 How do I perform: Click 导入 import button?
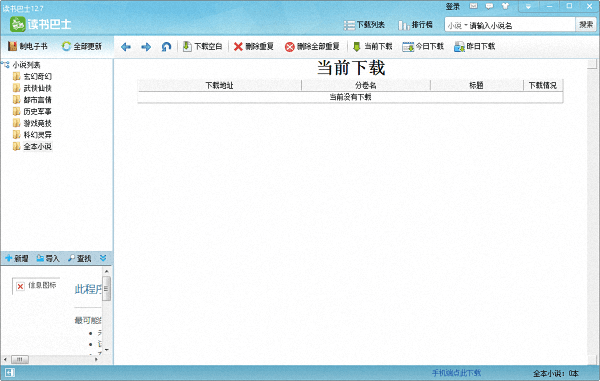tap(48, 259)
